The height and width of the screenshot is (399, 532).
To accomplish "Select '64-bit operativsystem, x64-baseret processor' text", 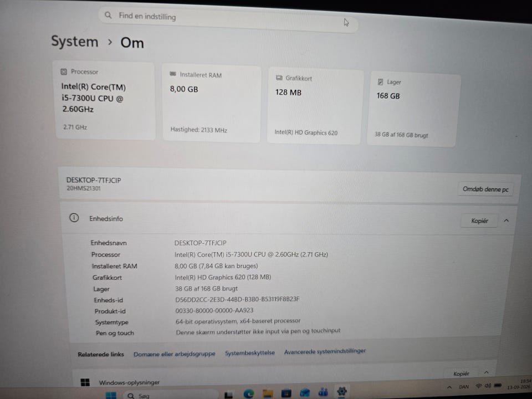I will coord(238,321).
